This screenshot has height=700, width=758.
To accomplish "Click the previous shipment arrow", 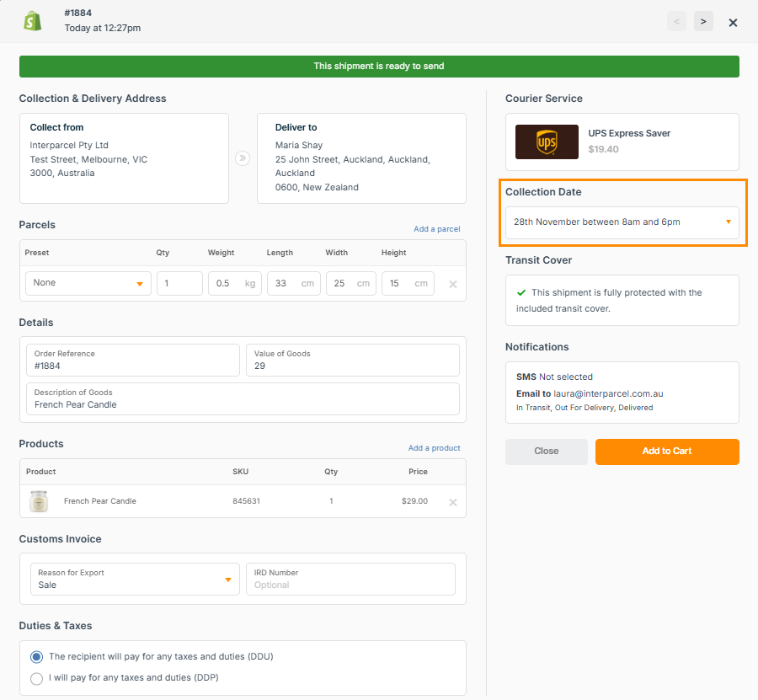I will click(676, 20).
